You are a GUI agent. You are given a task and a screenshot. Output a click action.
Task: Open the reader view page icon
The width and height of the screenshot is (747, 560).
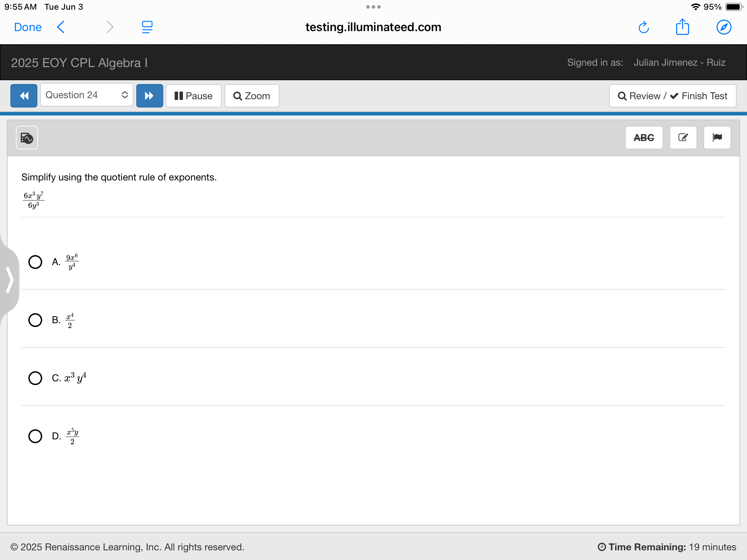click(147, 27)
